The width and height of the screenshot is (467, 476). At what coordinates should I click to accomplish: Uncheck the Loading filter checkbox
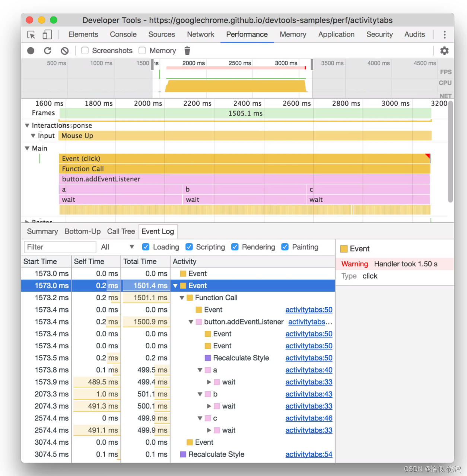[146, 247]
